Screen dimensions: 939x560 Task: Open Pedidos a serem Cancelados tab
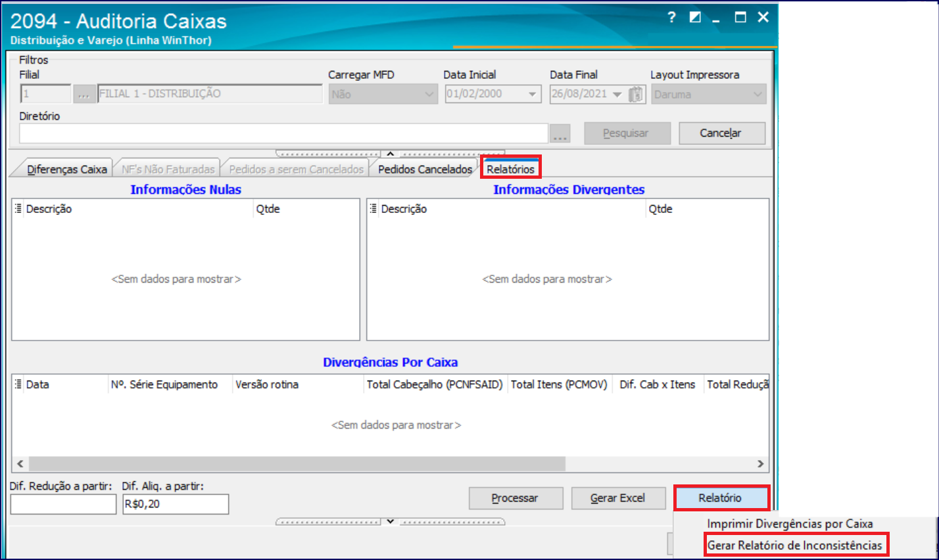pyautogui.click(x=297, y=169)
